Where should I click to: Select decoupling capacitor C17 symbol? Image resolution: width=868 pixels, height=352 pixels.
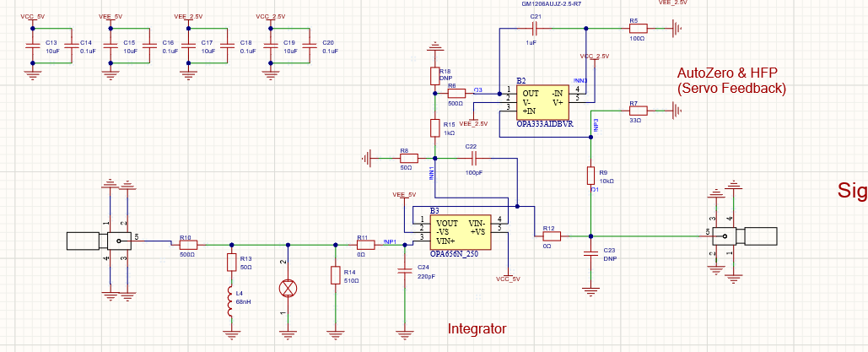point(189,46)
